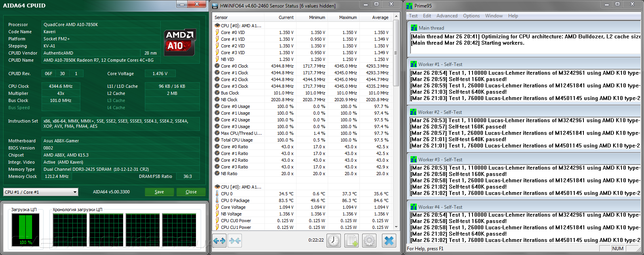This screenshot has height=255, width=644.
Task: Click the 43x Multiplier value in AIDA64
Action: tap(61, 93)
